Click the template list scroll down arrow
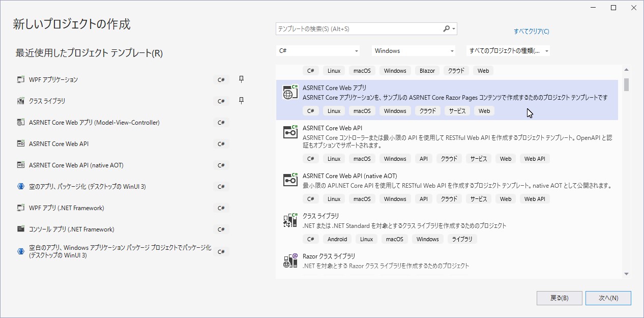Screen dimensions: 644x318 pyautogui.click(x=626, y=274)
